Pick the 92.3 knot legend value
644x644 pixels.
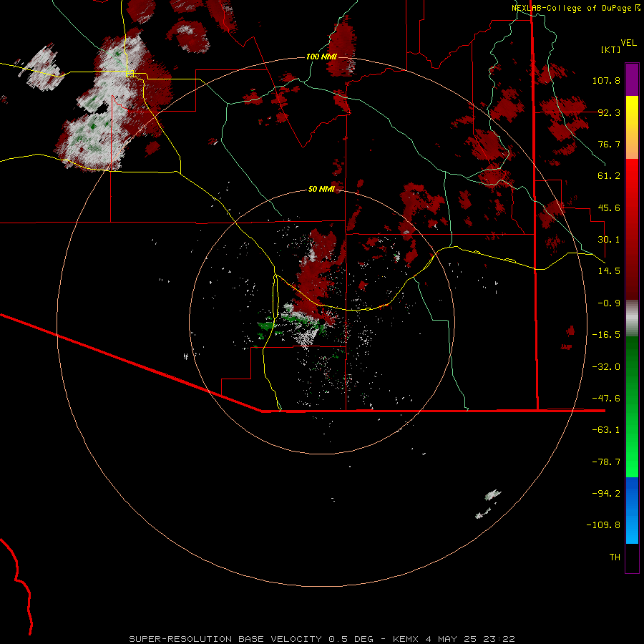pyautogui.click(x=609, y=112)
